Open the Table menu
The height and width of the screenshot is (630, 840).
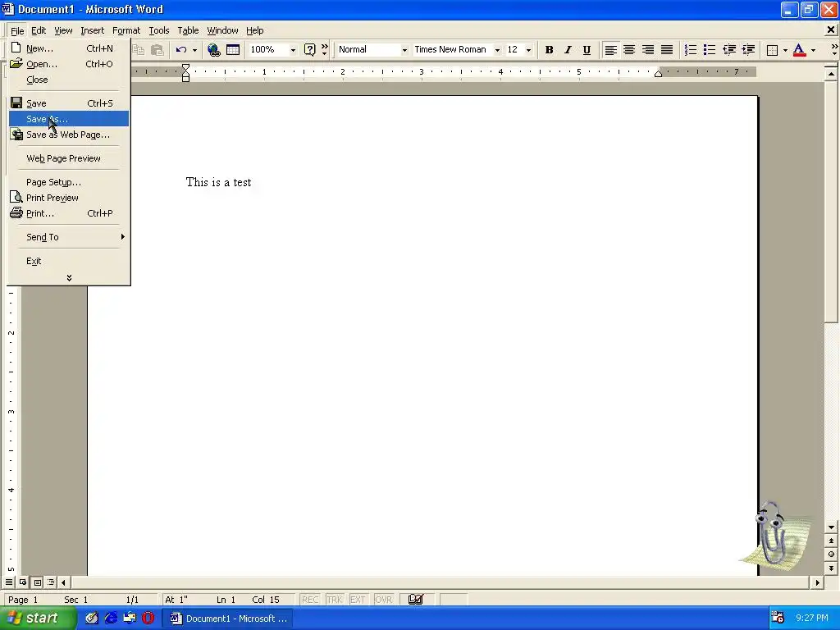coord(188,30)
